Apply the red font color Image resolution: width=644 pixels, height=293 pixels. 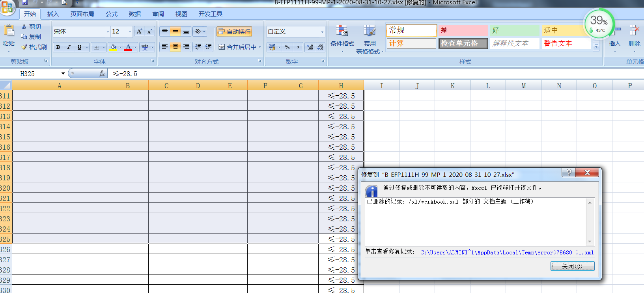128,47
